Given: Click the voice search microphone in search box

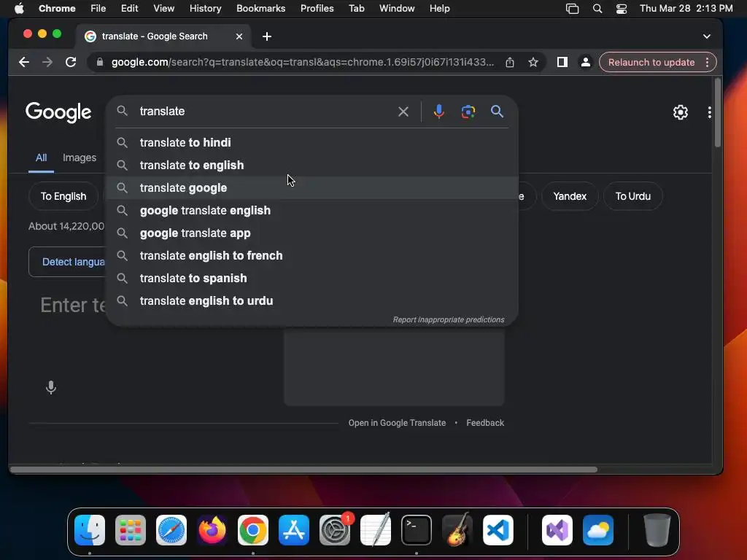Looking at the screenshot, I should click(438, 112).
